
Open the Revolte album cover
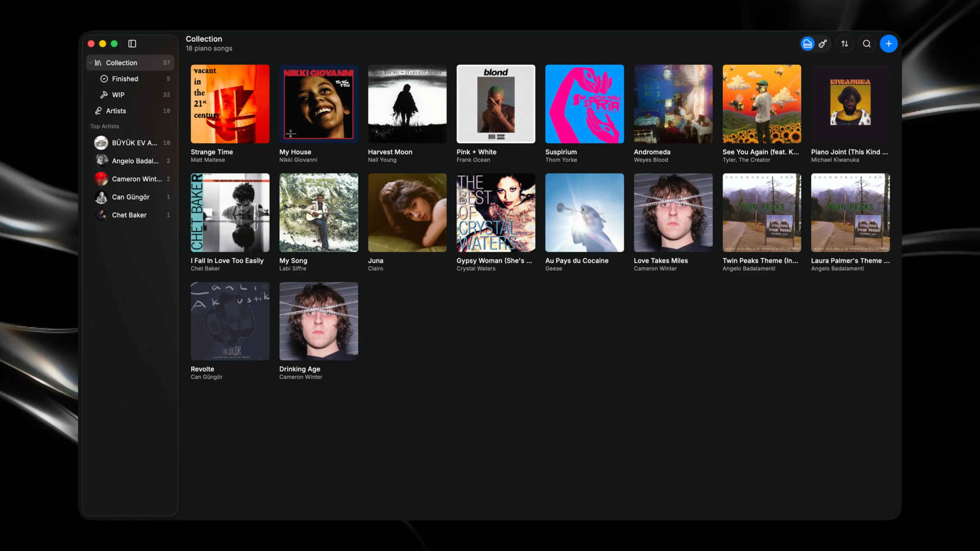click(x=230, y=321)
